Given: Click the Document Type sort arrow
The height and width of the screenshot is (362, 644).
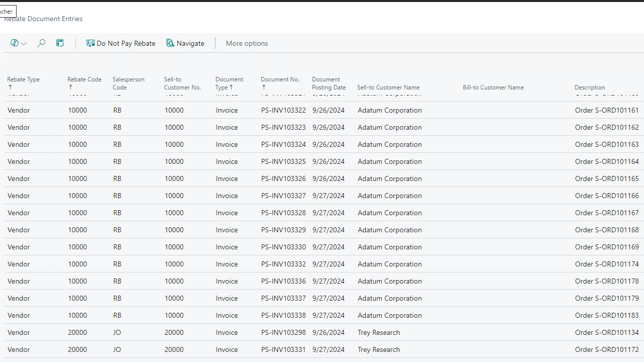Looking at the screenshot, I should 231,87.
